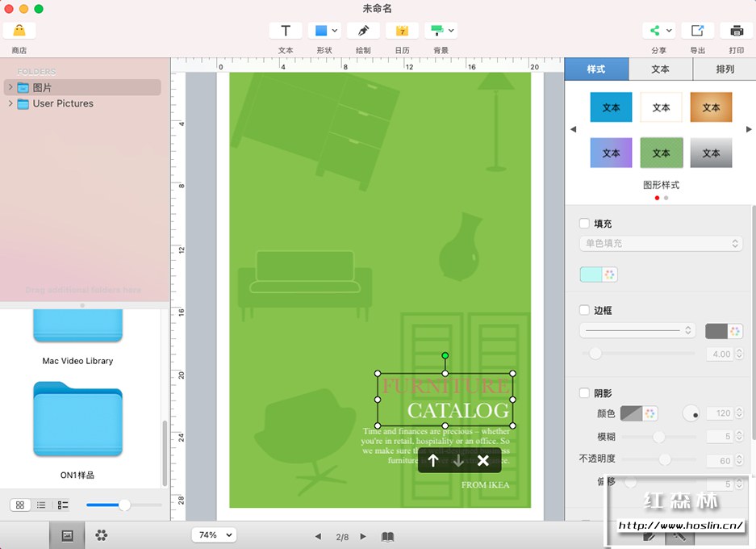Open the border line style dropdown
The image size is (756, 549).
tap(637, 330)
